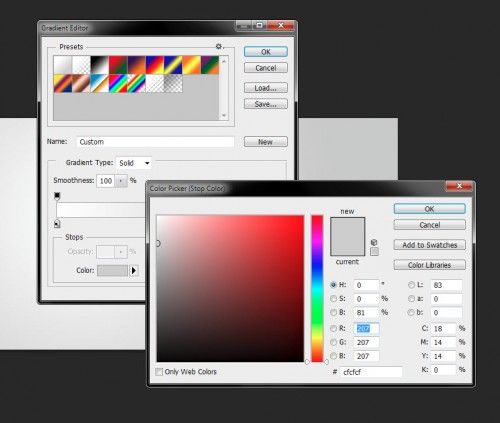Select the R red channel radio button
Image resolution: width=500 pixels, height=423 pixels.
[333, 328]
